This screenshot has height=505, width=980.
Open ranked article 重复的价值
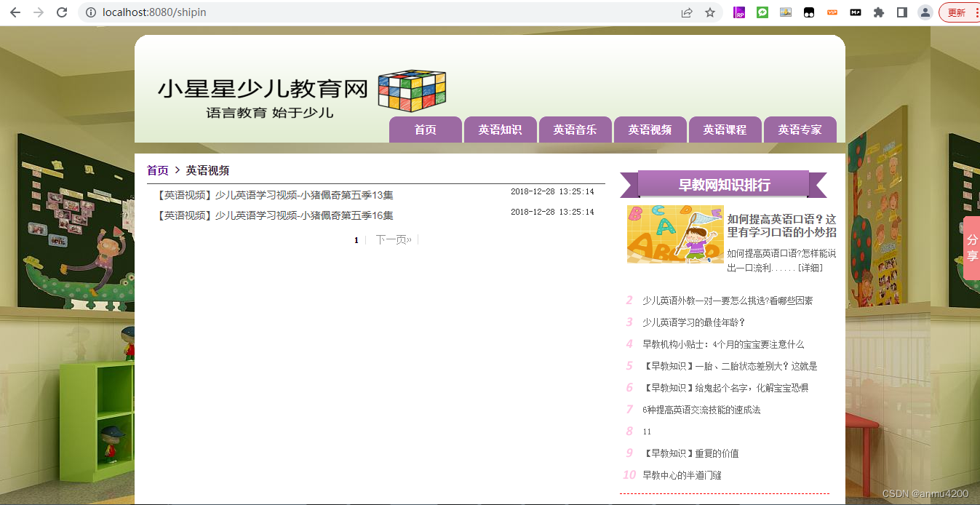[690, 453]
